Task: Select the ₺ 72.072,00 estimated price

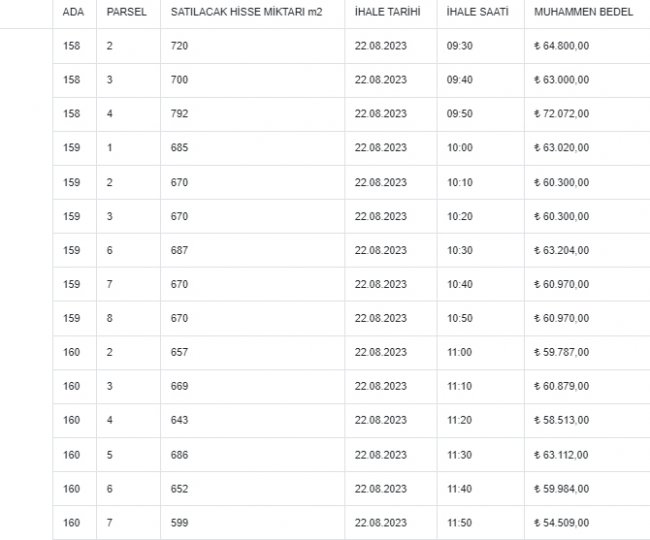Action: pyautogui.click(x=563, y=114)
